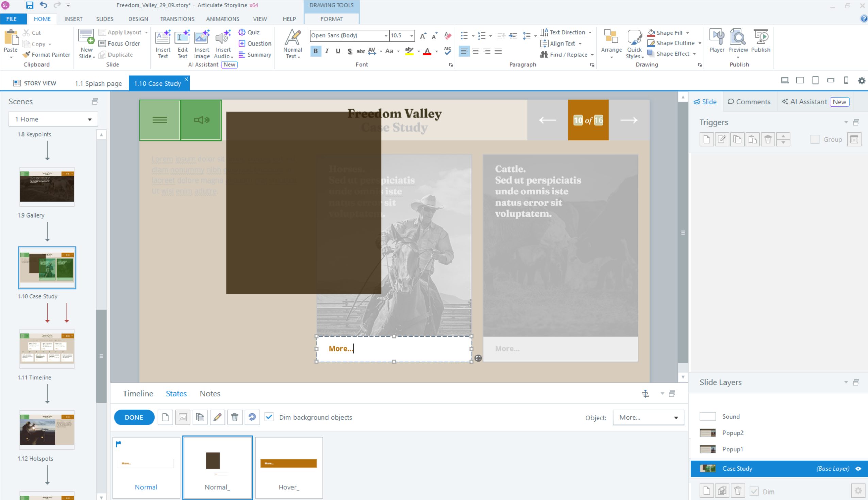This screenshot has height=500, width=868.
Task: Click Find / Replace
Action: tap(567, 55)
